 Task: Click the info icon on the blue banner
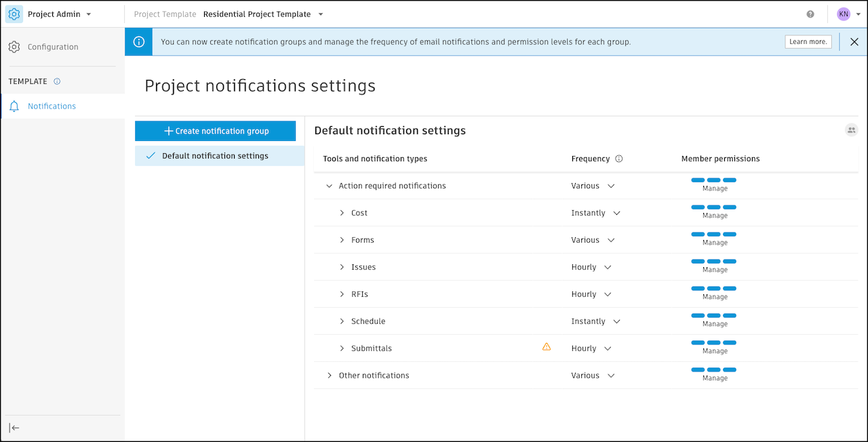[138, 41]
